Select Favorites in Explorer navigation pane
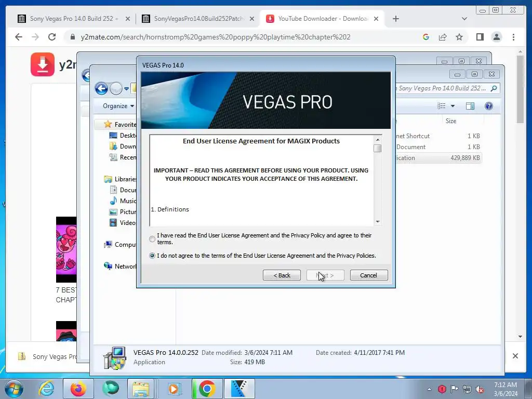Image resolution: width=532 pixels, height=399 pixels. [x=120, y=124]
